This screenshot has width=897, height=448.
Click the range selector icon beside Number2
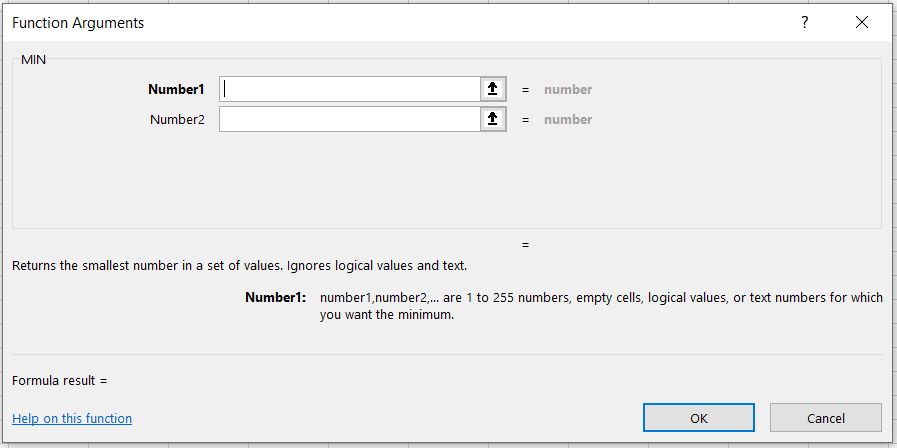pyautogui.click(x=491, y=119)
